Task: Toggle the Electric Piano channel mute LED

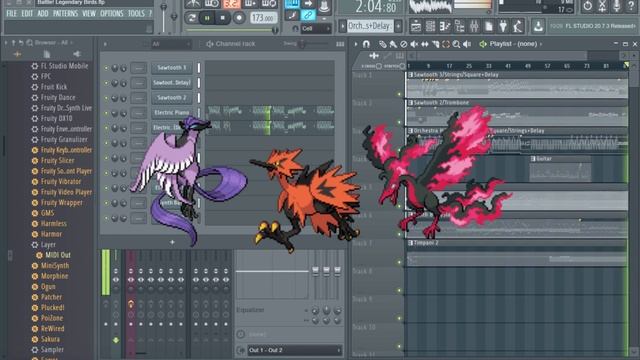Action: (x=106, y=113)
